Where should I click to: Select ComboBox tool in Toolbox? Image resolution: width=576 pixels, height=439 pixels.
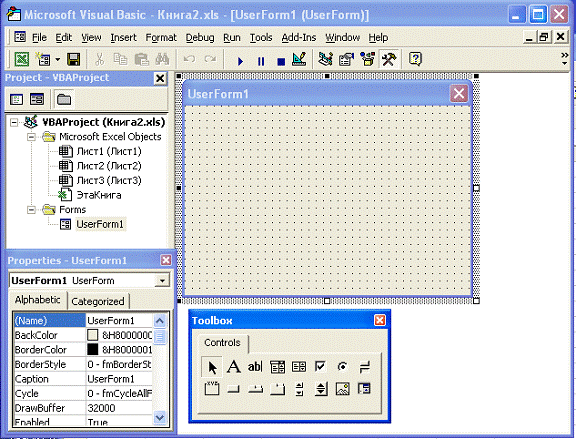coord(277,367)
